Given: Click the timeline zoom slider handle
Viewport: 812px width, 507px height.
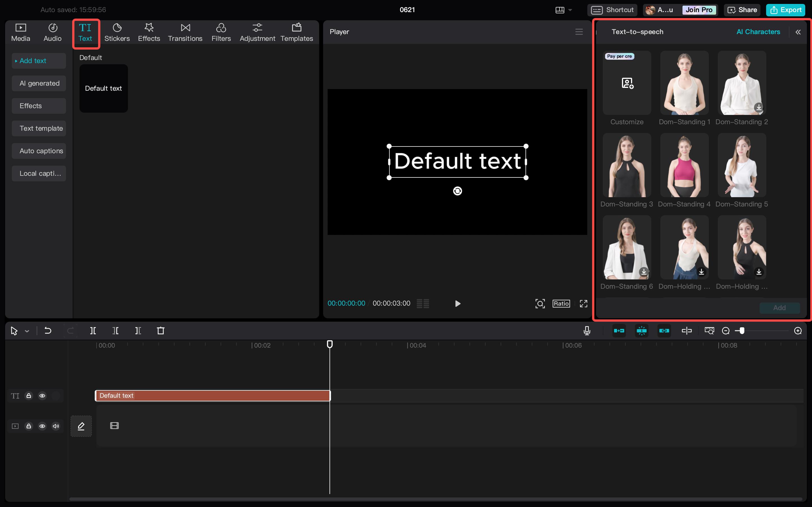Looking at the screenshot, I should point(742,331).
